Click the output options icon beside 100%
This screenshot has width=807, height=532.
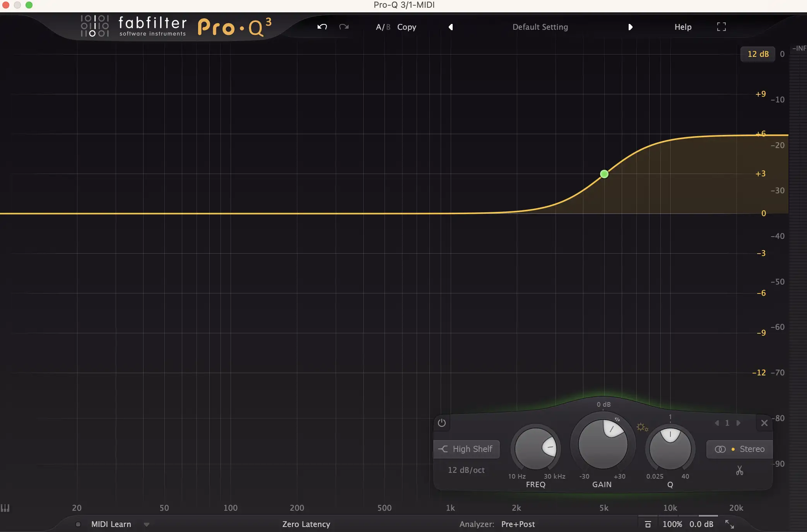[648, 524]
